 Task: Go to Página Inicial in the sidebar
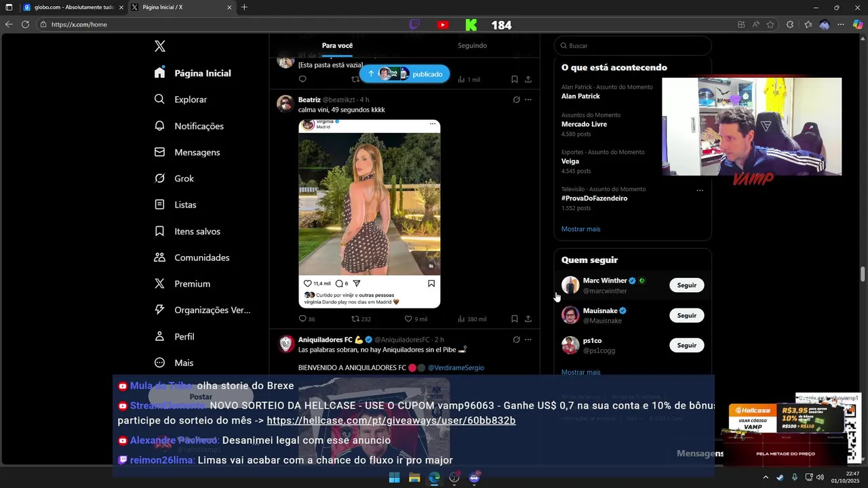click(x=193, y=73)
